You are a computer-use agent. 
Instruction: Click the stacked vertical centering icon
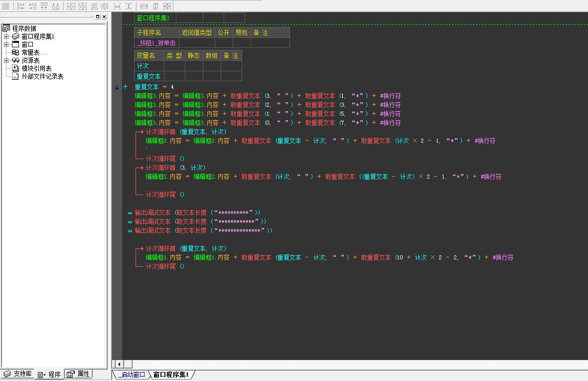pos(95,6)
